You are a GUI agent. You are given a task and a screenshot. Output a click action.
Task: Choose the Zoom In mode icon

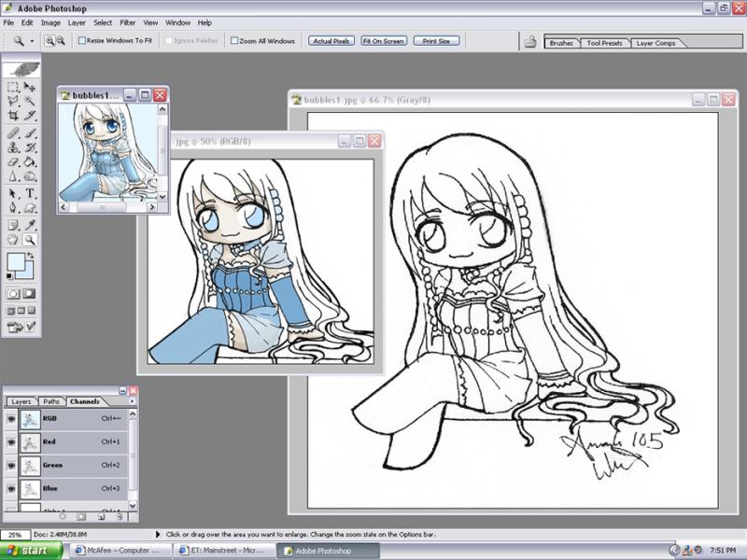tap(49, 41)
